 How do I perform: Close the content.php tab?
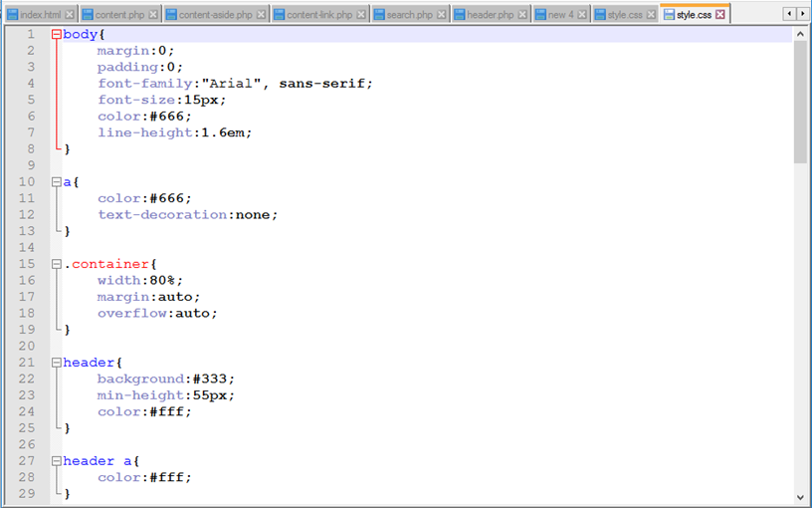(153, 15)
